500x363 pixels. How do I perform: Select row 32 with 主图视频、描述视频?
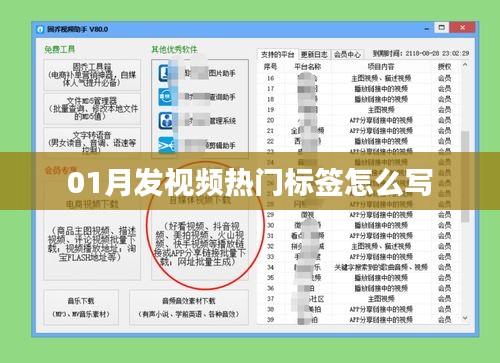(x=359, y=246)
